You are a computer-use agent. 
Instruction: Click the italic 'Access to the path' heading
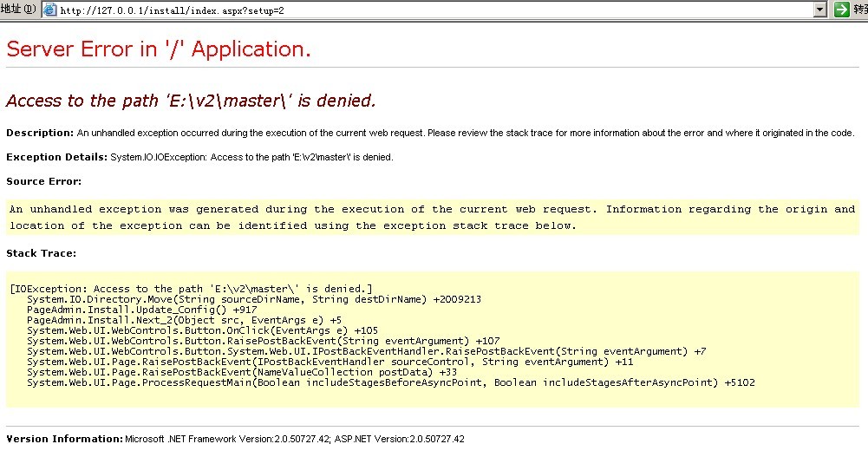pyautogui.click(x=191, y=101)
